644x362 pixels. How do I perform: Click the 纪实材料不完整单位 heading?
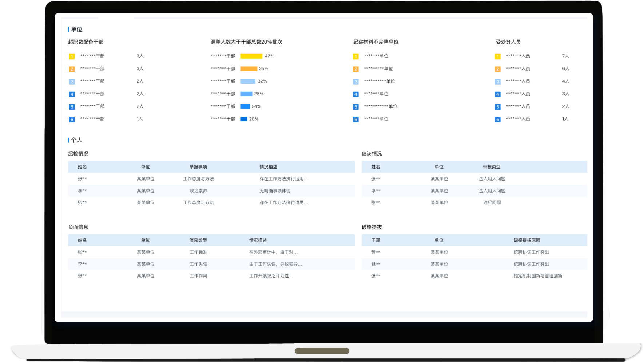pyautogui.click(x=375, y=42)
